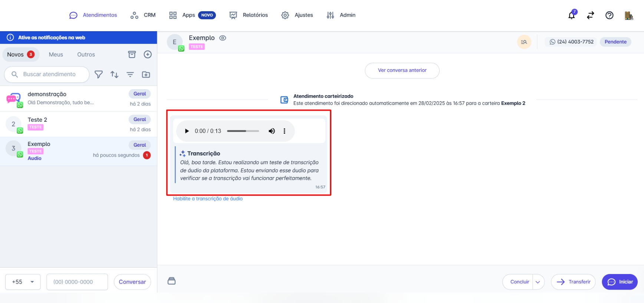Click the Ver conversa anterior button
The height and width of the screenshot is (303, 644).
pyautogui.click(x=402, y=71)
